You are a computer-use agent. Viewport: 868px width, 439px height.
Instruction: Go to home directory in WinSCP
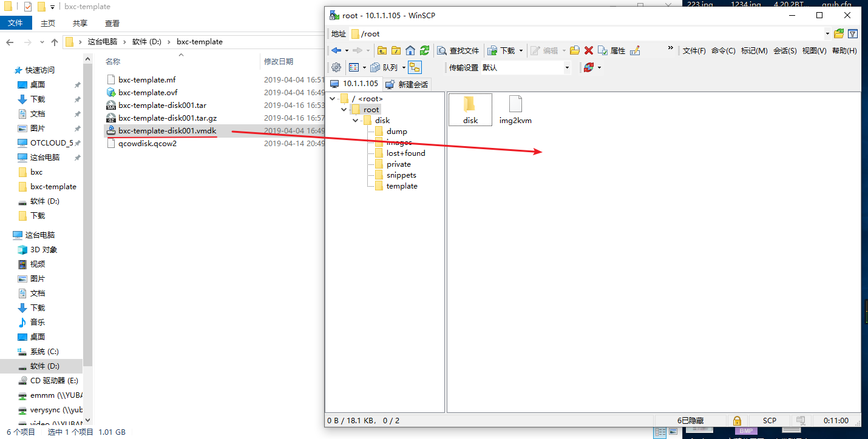point(410,50)
